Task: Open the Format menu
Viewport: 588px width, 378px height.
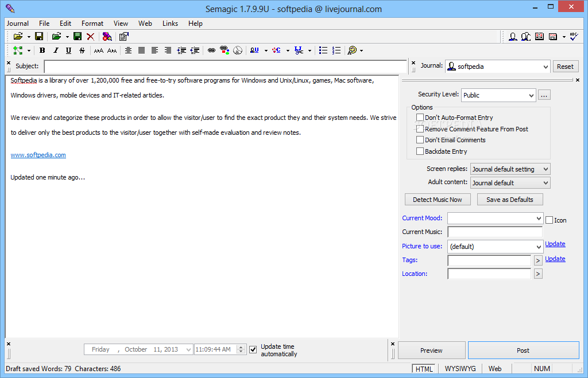Action: pos(92,23)
